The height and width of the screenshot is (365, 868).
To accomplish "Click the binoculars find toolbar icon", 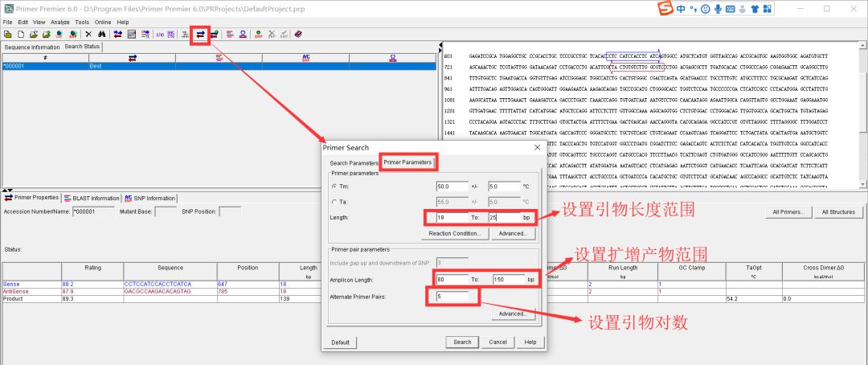I will [102, 35].
